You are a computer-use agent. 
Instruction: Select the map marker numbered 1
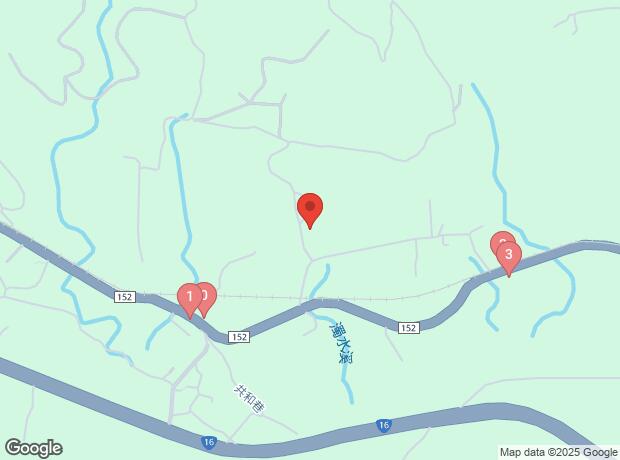click(x=190, y=301)
